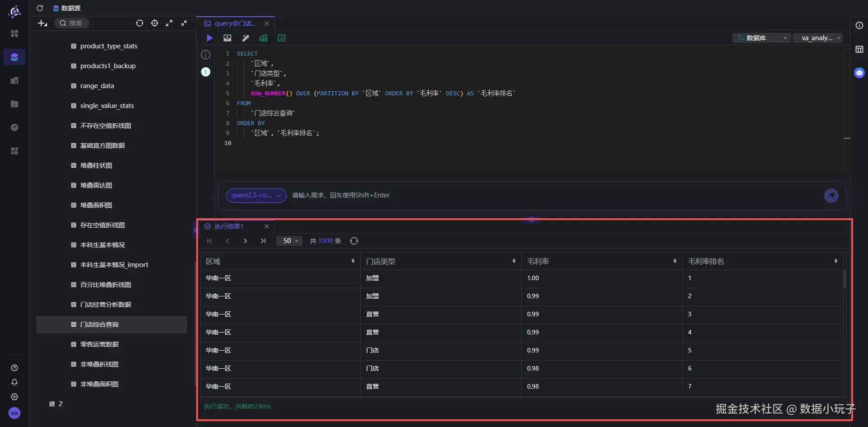This screenshot has width=868, height=427.
Task: Select the 非堆叠面积图 table
Action: (x=99, y=384)
